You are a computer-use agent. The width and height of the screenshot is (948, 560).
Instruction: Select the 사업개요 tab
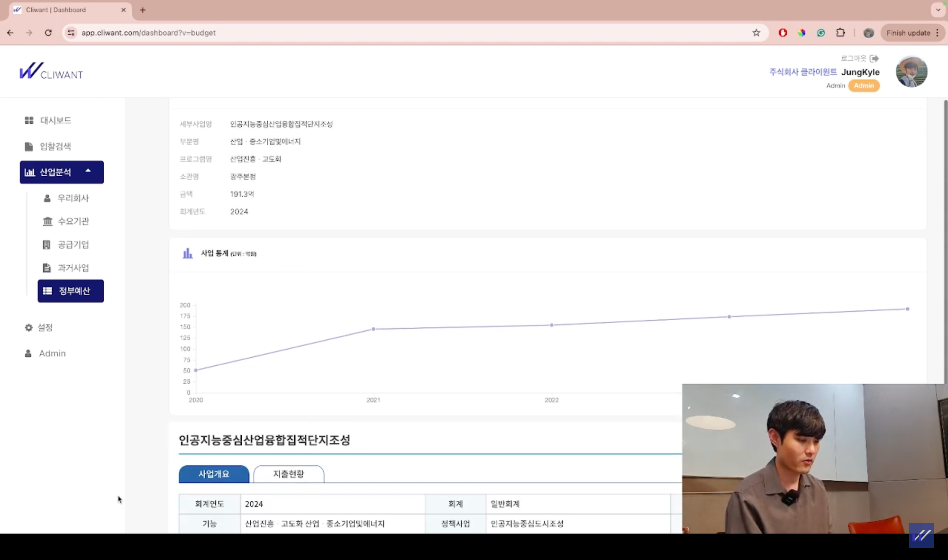214,474
